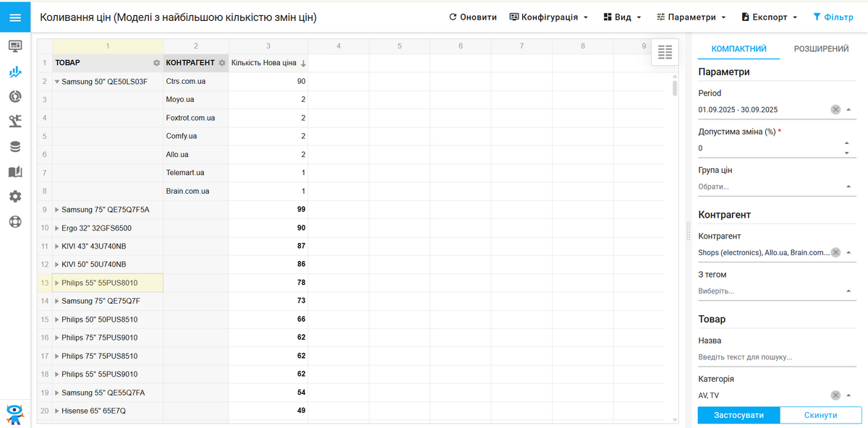Viewport: 868px width, 428px height.
Task: Expand the Philips 55" 55PUS8010 row
Action: (57, 283)
